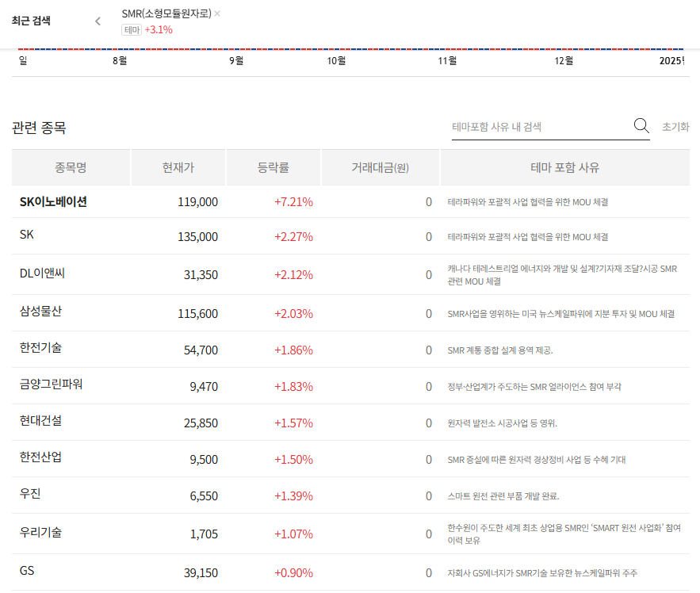Select the 6,550 price cell
Viewport: 700px width, 593px height.
(x=204, y=496)
